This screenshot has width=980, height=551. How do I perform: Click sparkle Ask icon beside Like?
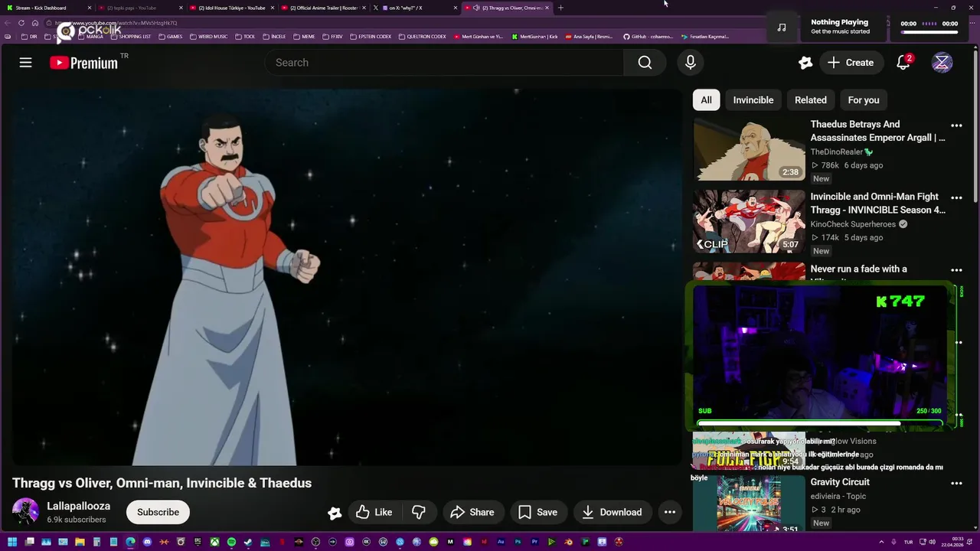[x=335, y=513]
